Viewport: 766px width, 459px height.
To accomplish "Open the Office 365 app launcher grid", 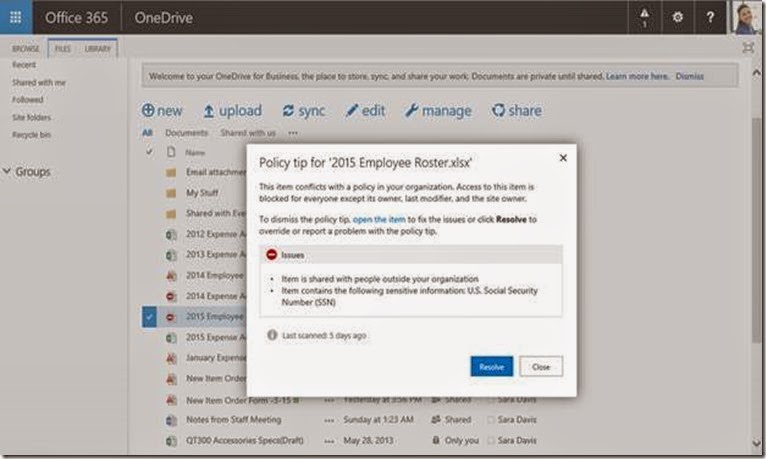I will 16,18.
